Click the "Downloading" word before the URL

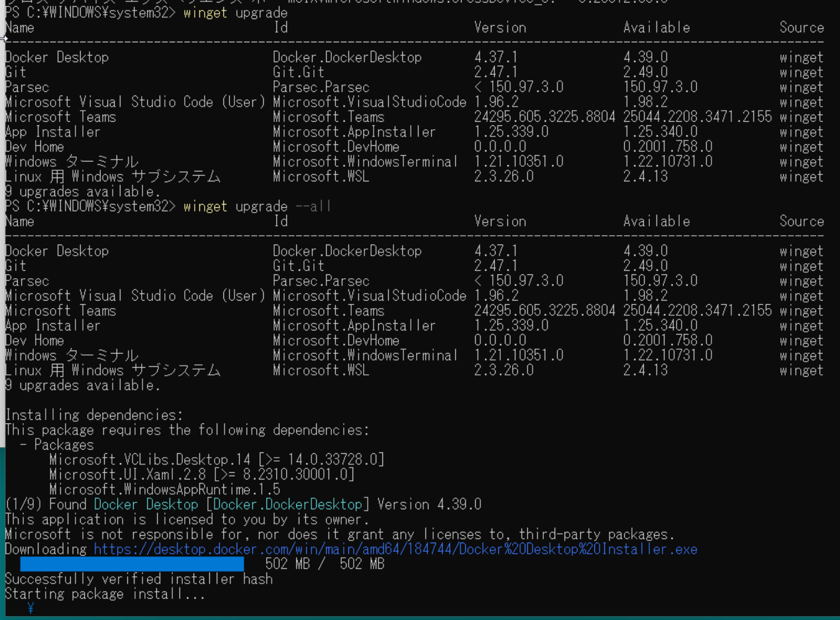coord(46,549)
